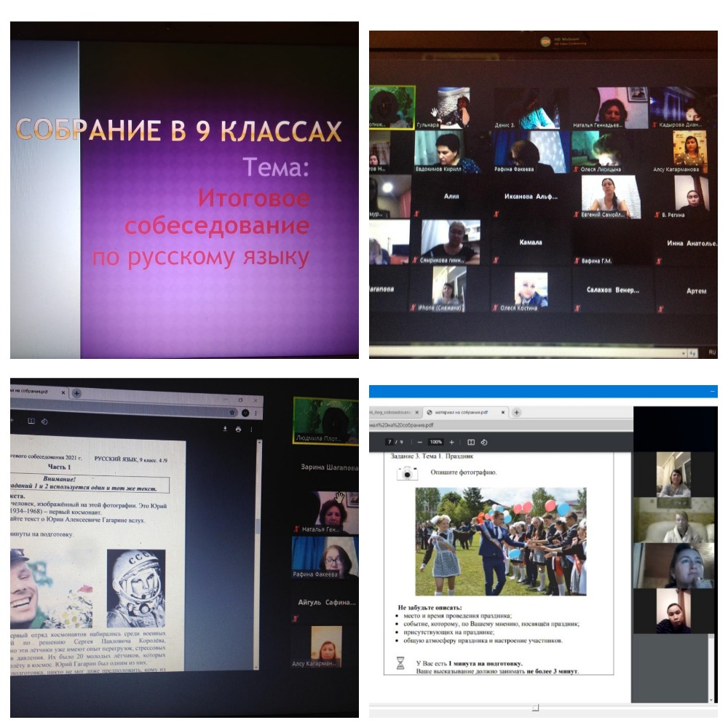Image resolution: width=728 pixels, height=728 pixels.
Task: Open PDF more options beside the print icon
Action: click(x=252, y=430)
